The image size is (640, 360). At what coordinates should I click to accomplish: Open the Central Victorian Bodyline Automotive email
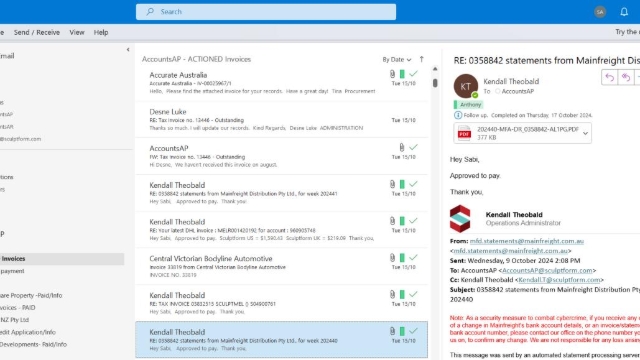(x=282, y=267)
